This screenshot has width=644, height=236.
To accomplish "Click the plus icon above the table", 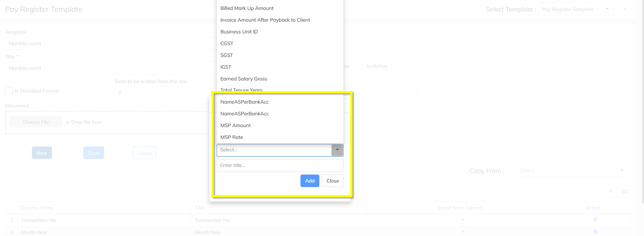I will (x=610, y=192).
